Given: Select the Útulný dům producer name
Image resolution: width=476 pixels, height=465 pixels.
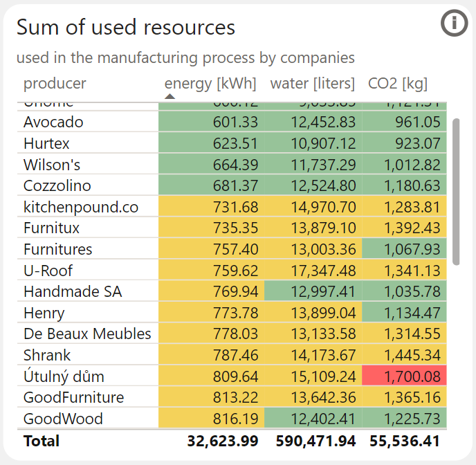Looking at the screenshot, I should pyautogui.click(x=64, y=376).
